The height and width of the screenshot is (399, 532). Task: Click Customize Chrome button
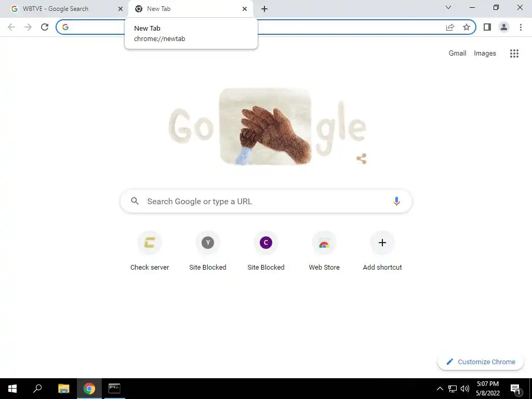(481, 362)
